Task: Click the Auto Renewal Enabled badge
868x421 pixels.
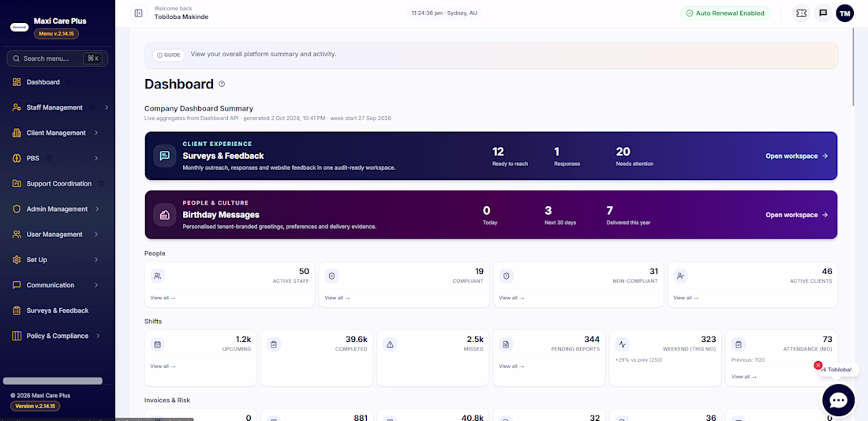Action: tap(725, 13)
